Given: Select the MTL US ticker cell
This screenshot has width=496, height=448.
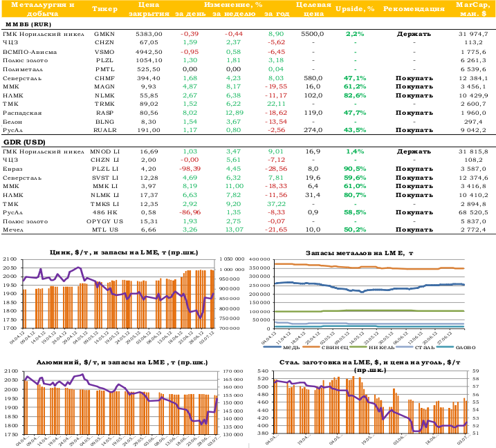Looking at the screenshot, I should (105, 230).
